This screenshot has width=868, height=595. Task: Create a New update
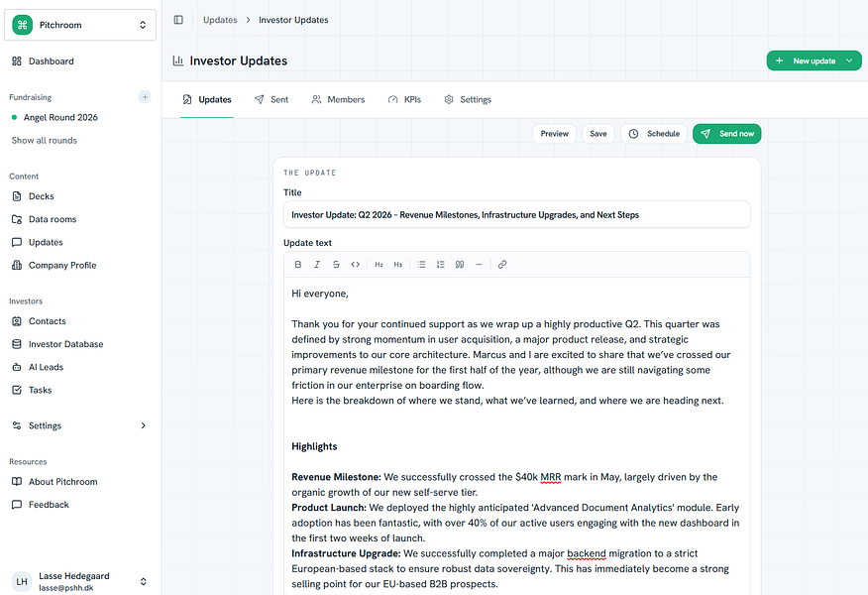point(806,60)
